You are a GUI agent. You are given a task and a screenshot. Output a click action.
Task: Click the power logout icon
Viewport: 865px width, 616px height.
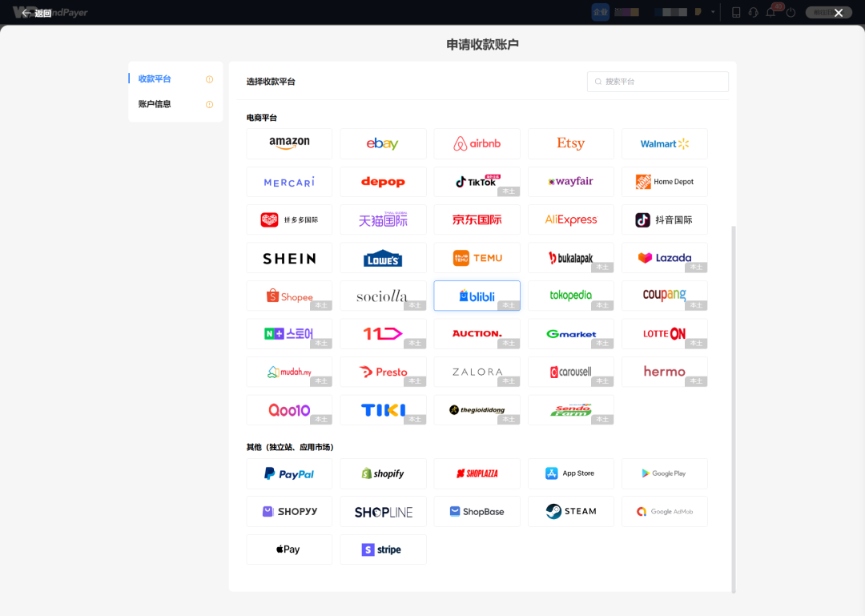791,12
